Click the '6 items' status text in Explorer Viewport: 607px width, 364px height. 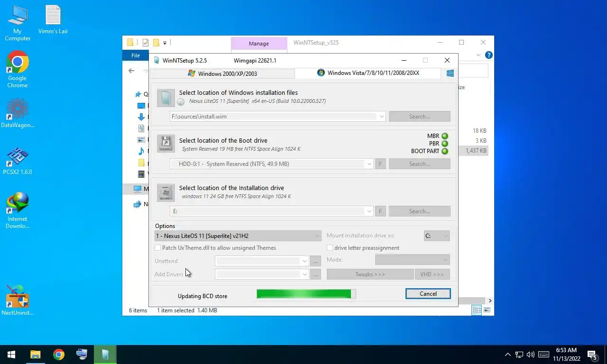click(138, 310)
